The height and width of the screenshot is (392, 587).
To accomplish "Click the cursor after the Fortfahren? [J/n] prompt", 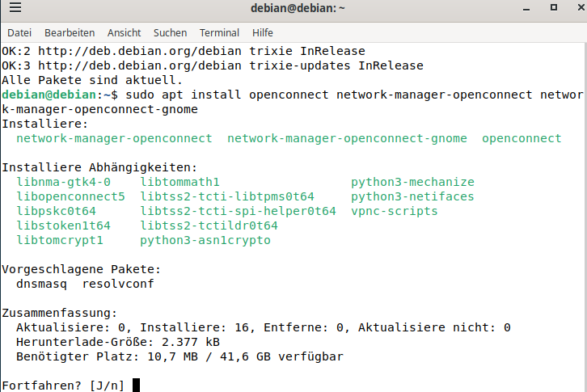I will (137, 385).
